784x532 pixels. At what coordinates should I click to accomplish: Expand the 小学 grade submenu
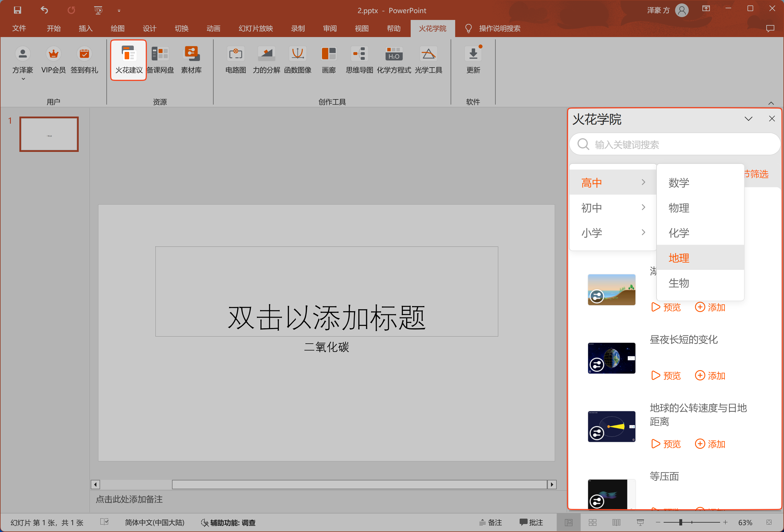(x=613, y=233)
